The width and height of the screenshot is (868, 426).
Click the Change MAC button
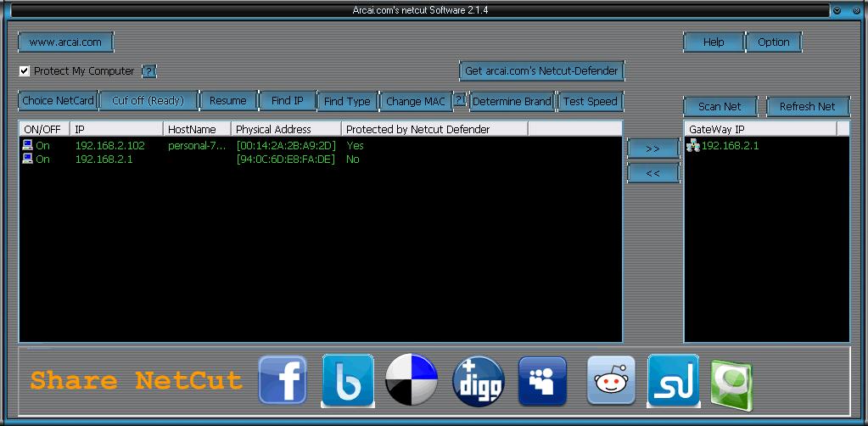(416, 101)
